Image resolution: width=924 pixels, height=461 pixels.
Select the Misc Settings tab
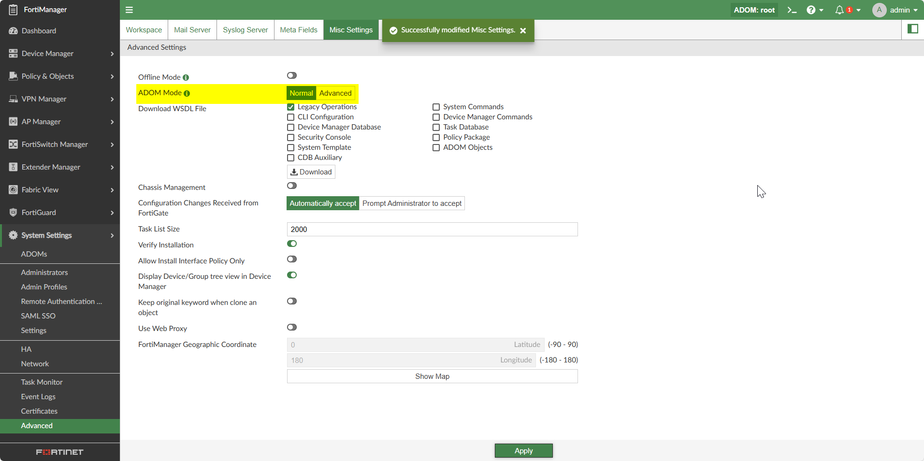351,29
